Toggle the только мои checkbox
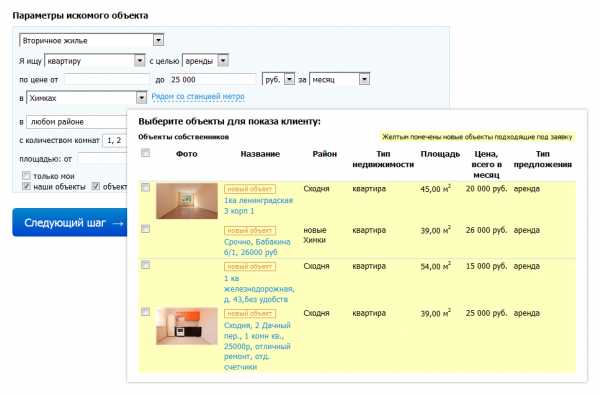 (26, 176)
